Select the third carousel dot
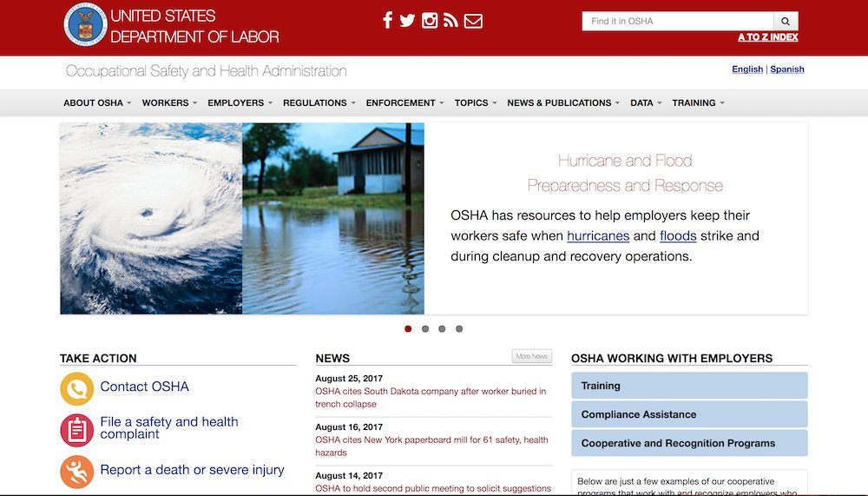The height and width of the screenshot is (496, 868). 442,328
